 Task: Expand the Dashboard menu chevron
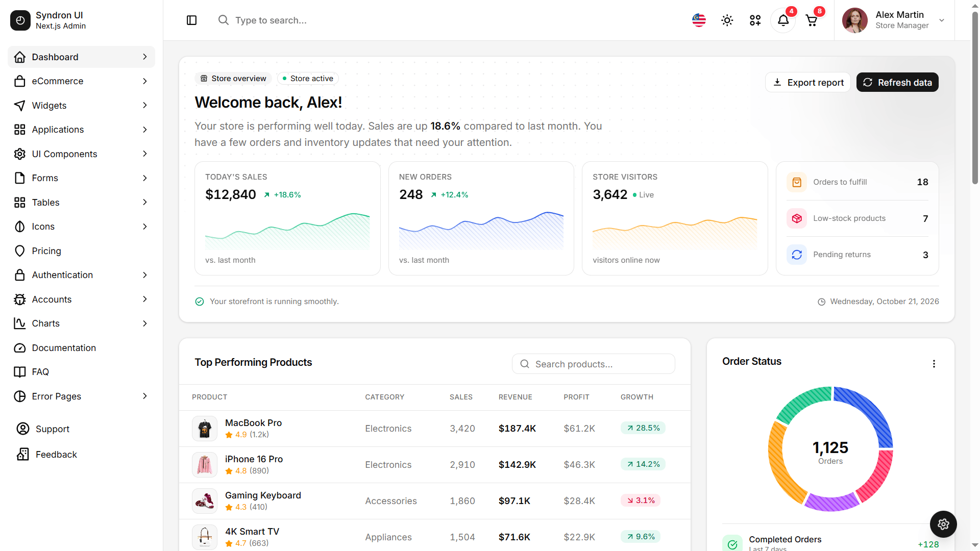145,57
